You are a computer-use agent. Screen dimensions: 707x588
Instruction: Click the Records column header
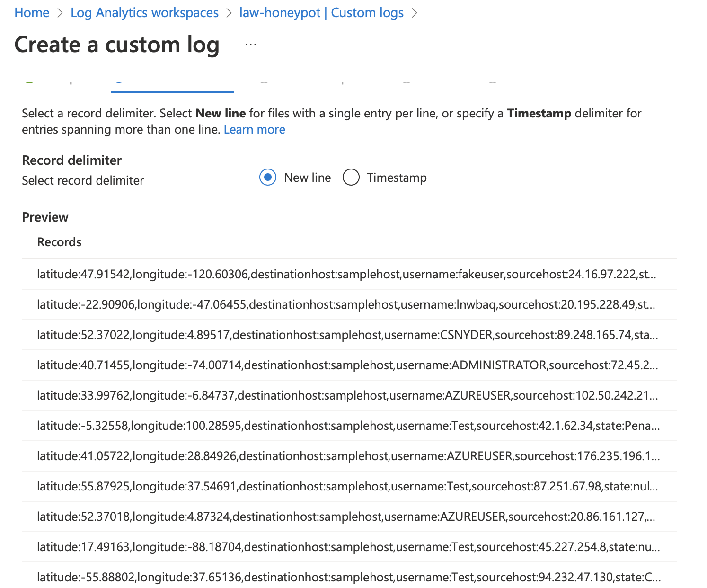[x=59, y=242]
